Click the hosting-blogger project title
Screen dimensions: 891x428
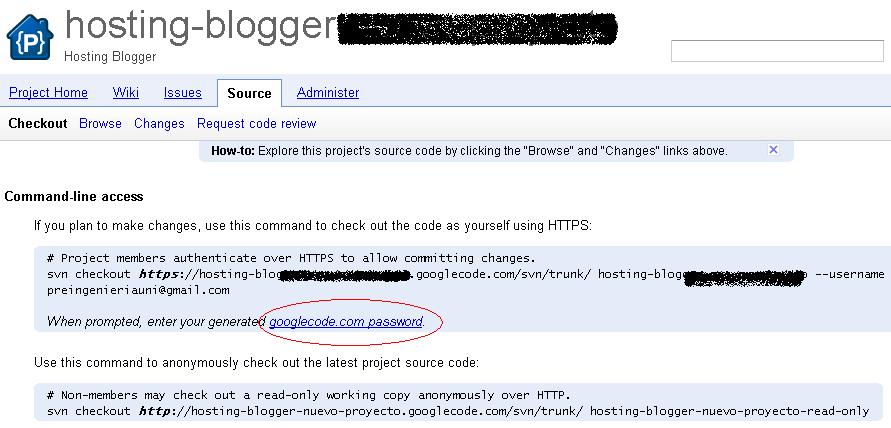coord(201,26)
